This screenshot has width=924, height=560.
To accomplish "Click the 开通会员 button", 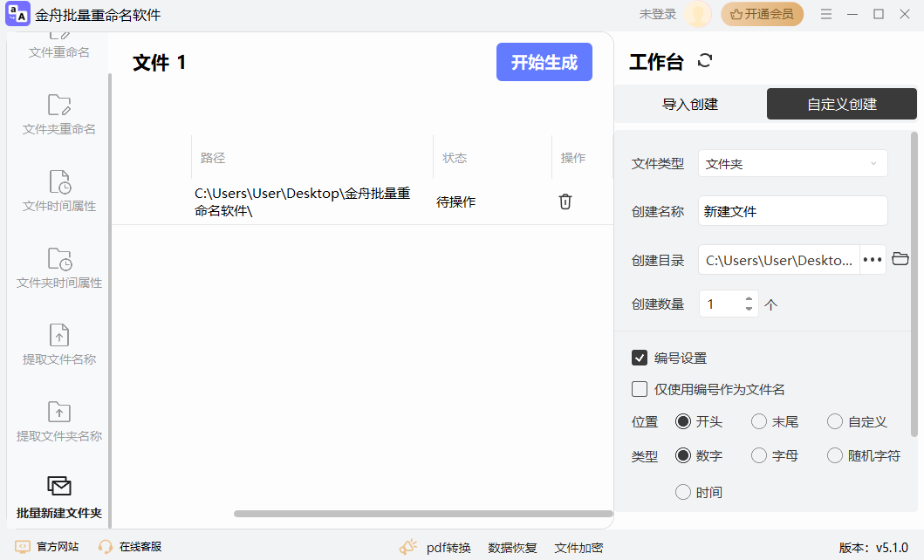I will (762, 14).
